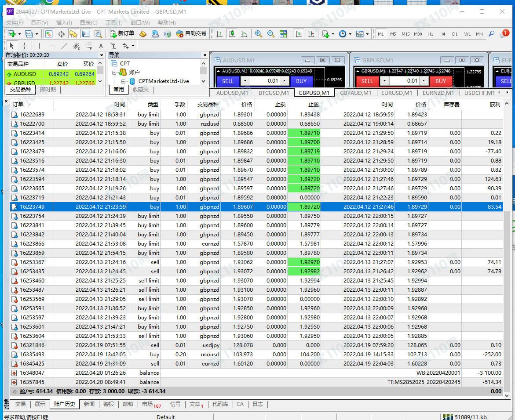Toggle the Auto Trading (自动交易) button
Screen dimensions: 515x420
191,34
